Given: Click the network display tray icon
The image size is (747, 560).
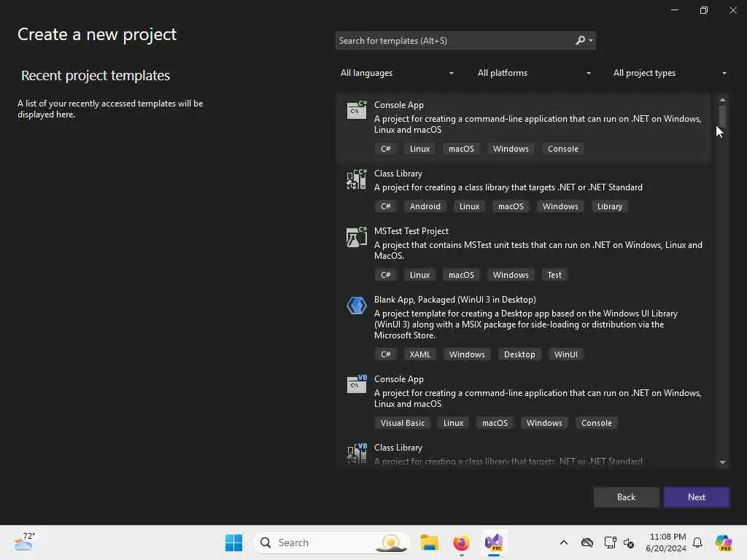Looking at the screenshot, I should pos(610,542).
